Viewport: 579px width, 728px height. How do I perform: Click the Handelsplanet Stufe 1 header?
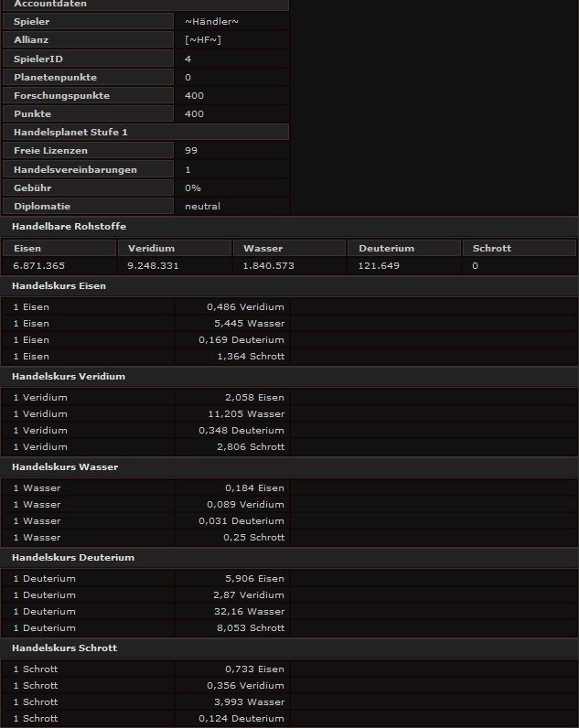pos(70,133)
